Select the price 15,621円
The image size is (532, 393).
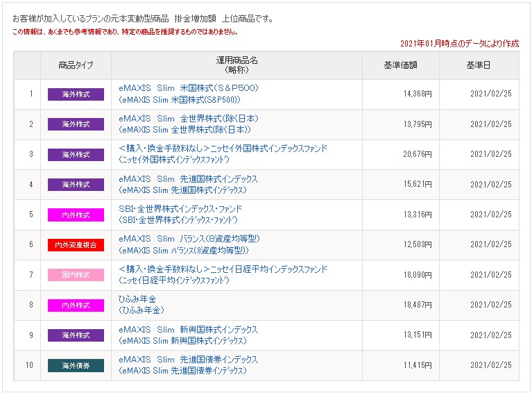pyautogui.click(x=418, y=185)
